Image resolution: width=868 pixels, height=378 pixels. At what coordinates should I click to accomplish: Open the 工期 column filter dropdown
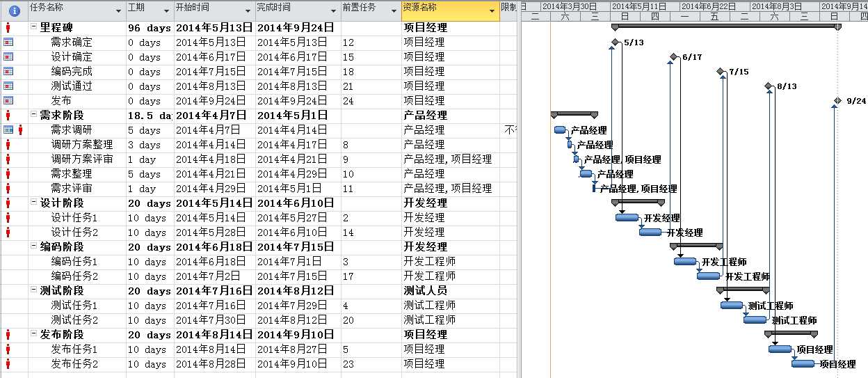tap(166, 11)
